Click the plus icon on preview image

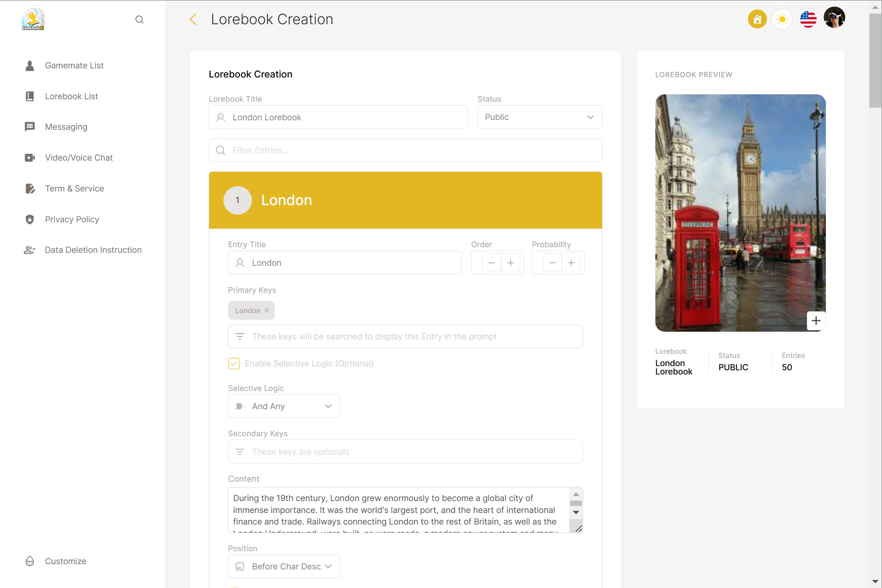[816, 321]
